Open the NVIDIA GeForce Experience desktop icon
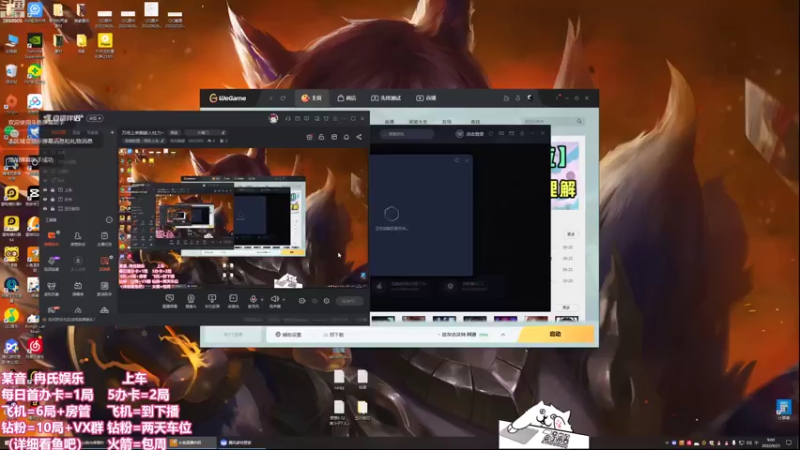 (34, 45)
